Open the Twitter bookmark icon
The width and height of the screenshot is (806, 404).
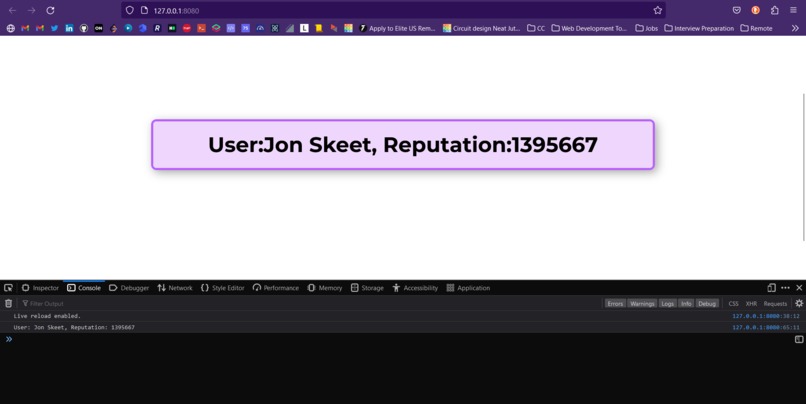pos(54,28)
